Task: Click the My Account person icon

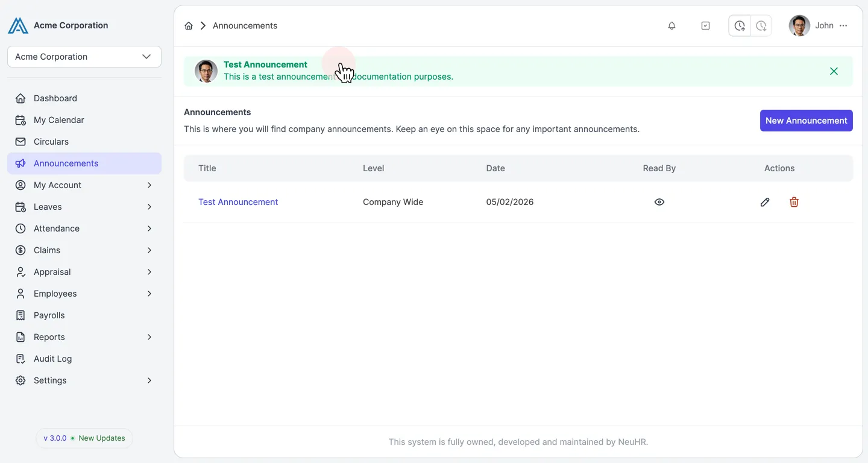Action: (x=20, y=185)
